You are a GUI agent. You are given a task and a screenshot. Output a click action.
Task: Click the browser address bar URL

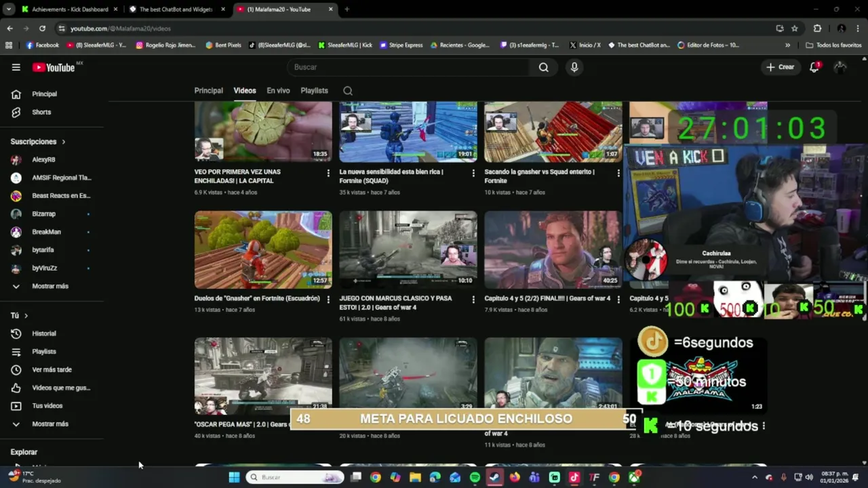121,28
